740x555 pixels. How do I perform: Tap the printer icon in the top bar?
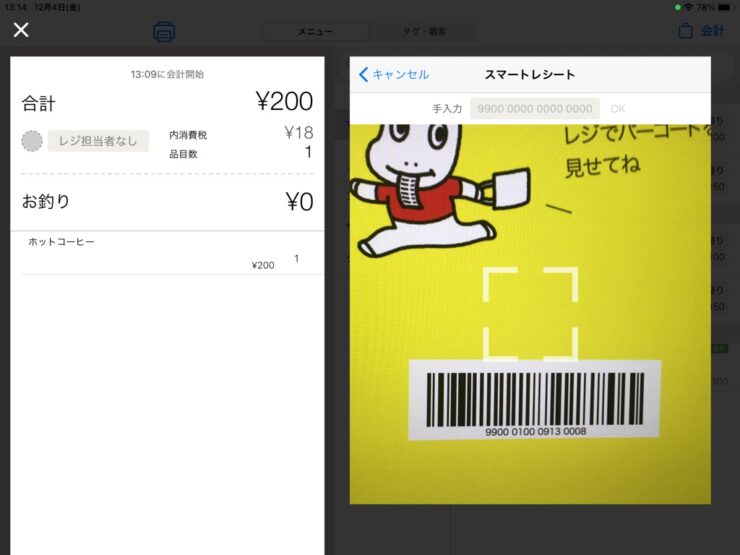coord(164,32)
